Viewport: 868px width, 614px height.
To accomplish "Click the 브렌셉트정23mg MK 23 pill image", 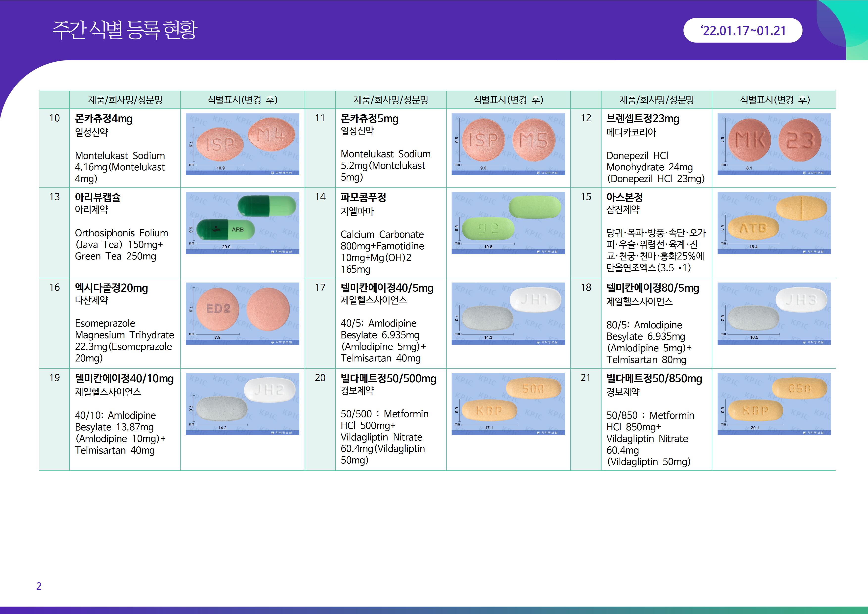I will point(774,144).
